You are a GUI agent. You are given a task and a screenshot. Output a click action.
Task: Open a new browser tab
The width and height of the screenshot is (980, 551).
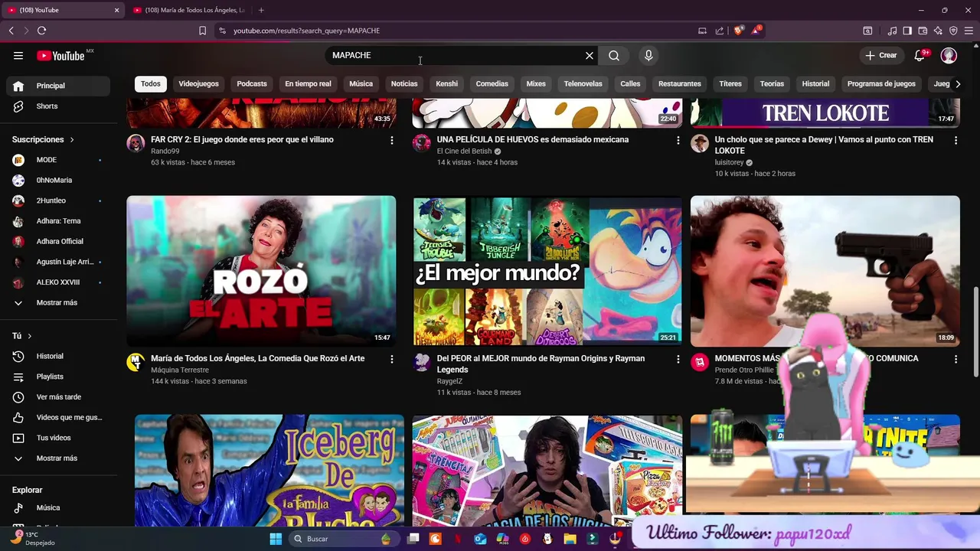pyautogui.click(x=261, y=10)
